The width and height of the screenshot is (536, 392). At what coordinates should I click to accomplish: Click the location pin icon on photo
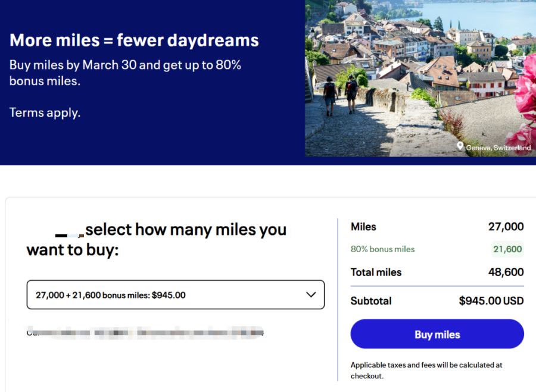[x=460, y=146]
